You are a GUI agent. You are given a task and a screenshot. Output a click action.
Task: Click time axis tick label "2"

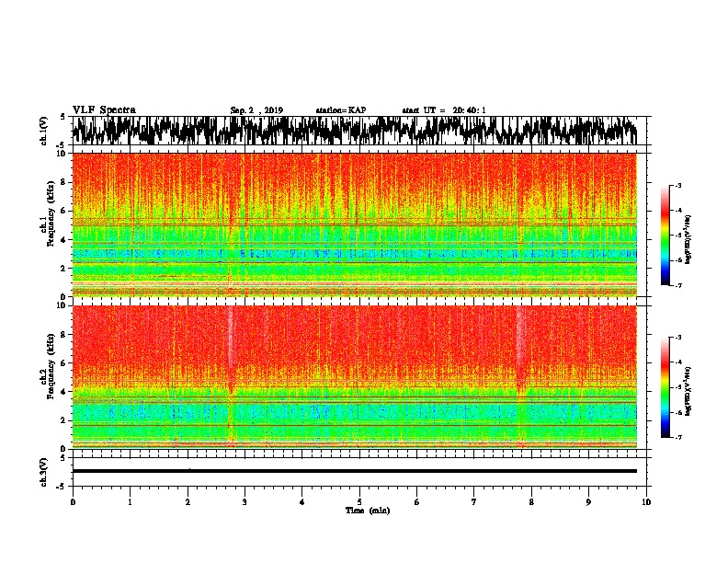(x=188, y=502)
